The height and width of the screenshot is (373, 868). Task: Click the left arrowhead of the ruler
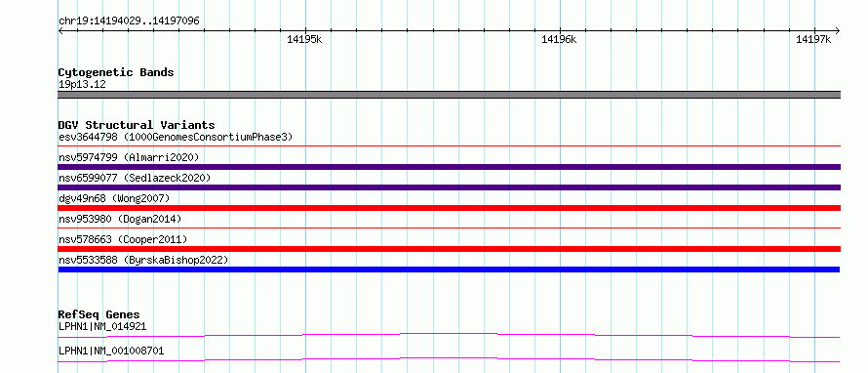click(60, 30)
